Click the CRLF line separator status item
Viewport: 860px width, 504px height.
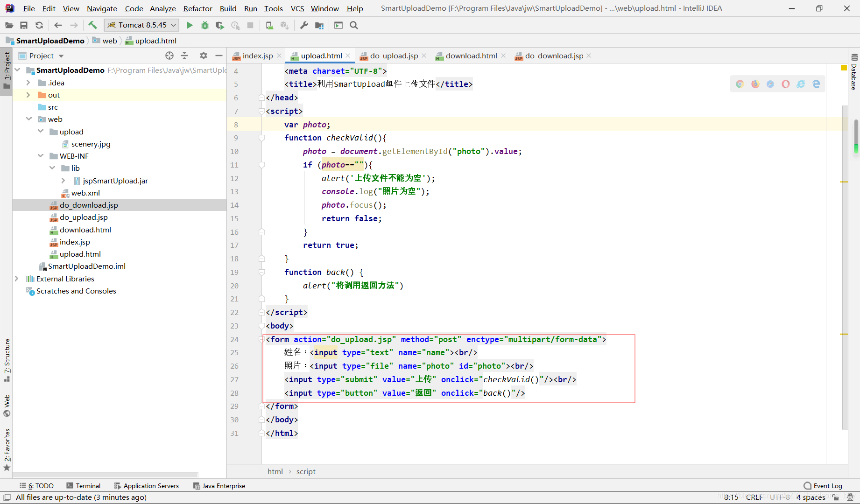point(754,497)
